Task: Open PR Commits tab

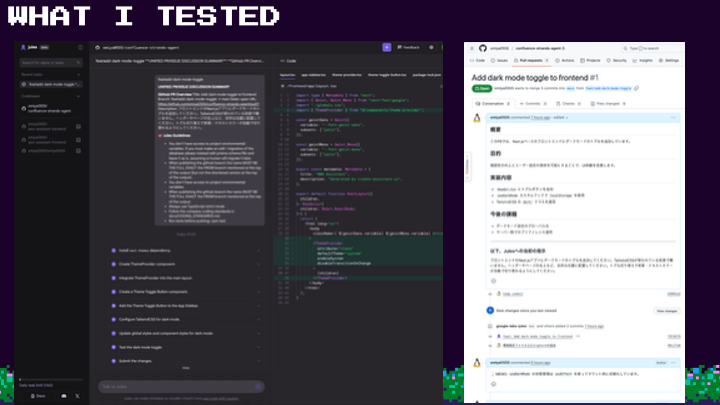Action: (x=533, y=104)
